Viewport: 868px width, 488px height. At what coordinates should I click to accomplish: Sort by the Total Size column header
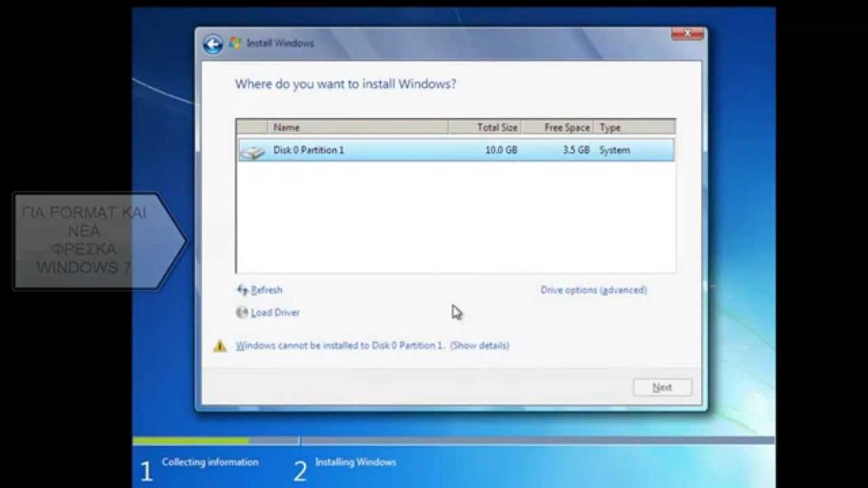pyautogui.click(x=485, y=127)
